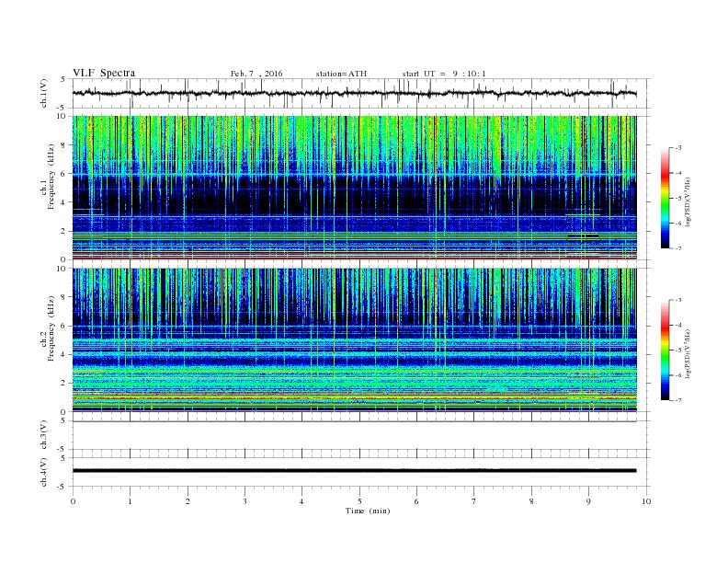
Task: Click the 'VLF Spectra' plot title
Action: pyautogui.click(x=104, y=73)
